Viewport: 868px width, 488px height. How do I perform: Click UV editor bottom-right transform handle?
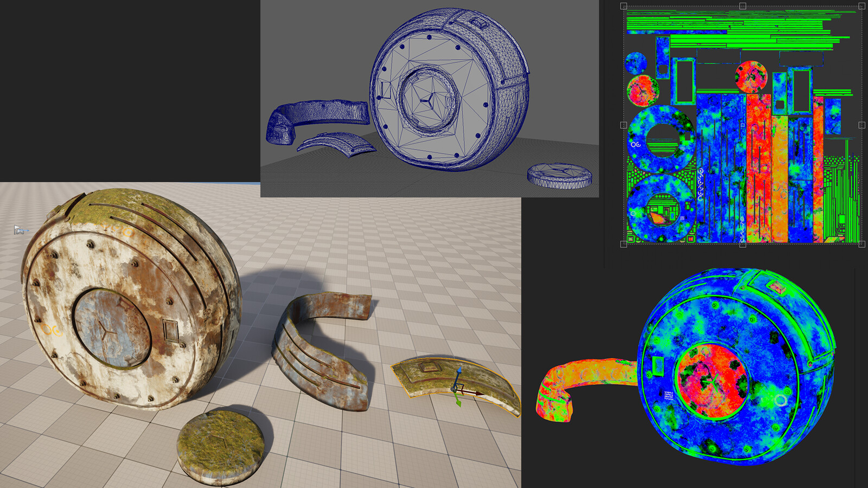[x=861, y=244]
